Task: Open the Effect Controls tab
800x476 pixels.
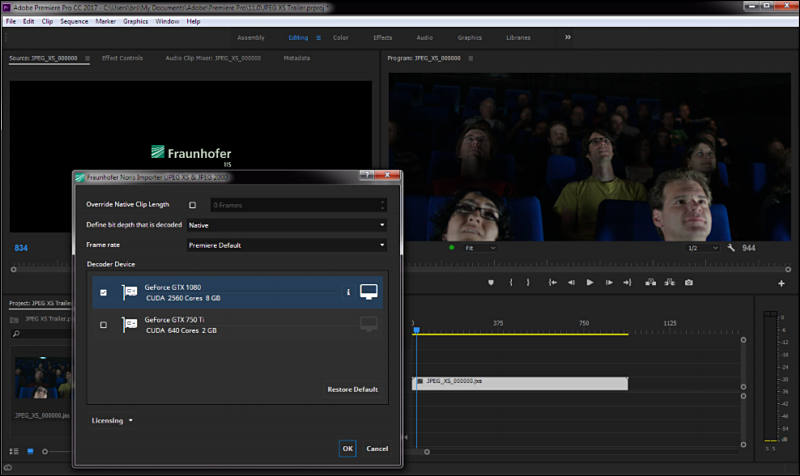Action: click(122, 58)
